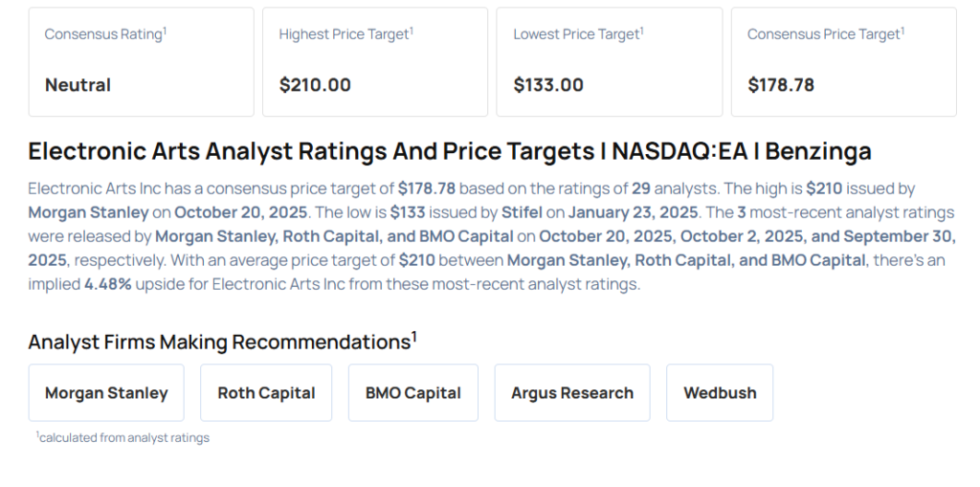Click the bold Stifel name in paragraph
This screenshot has height=487, width=980.
pyautogui.click(x=522, y=211)
